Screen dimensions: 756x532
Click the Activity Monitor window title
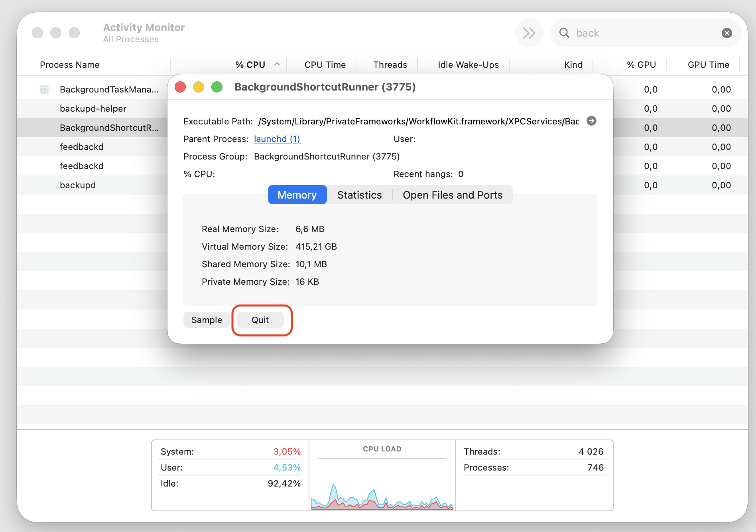(x=144, y=27)
